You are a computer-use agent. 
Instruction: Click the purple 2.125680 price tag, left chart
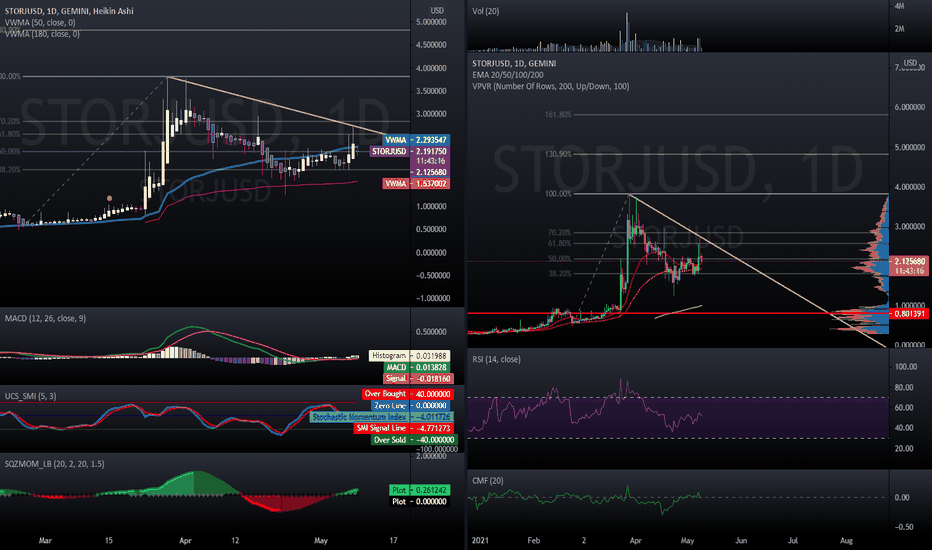(x=431, y=172)
